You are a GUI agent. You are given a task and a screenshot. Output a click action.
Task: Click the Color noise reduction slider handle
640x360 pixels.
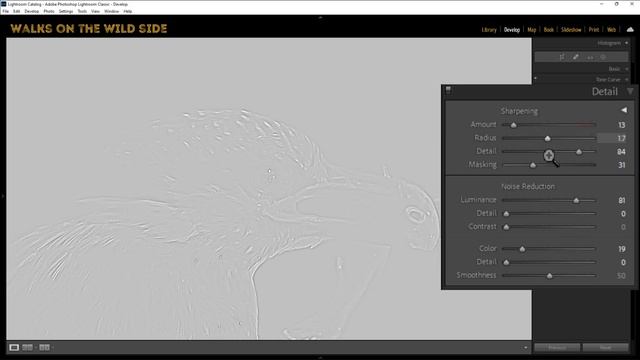pyautogui.click(x=522, y=249)
